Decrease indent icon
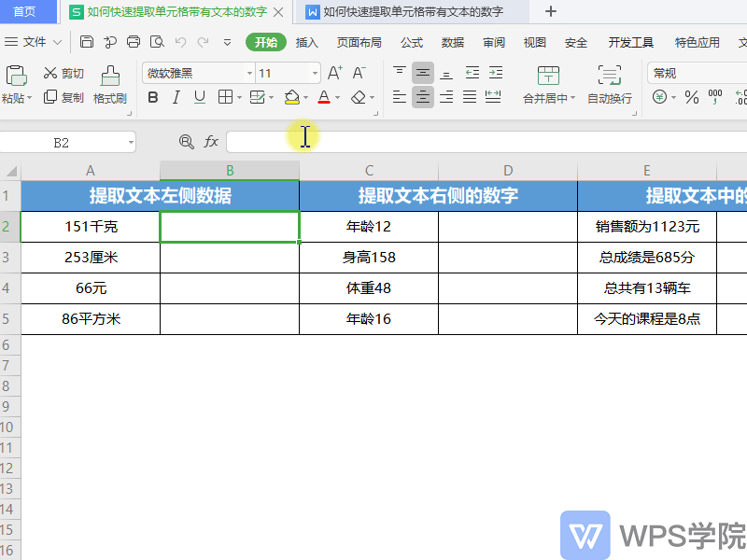This screenshot has height=560, width=747. 472,73
